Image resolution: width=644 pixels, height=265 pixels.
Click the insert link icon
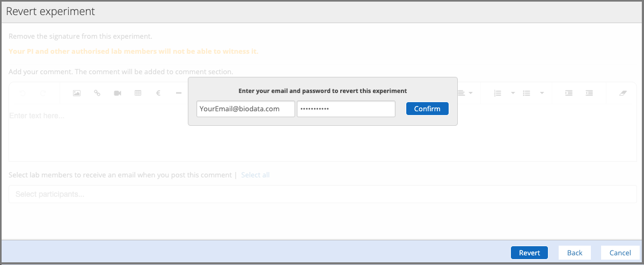[x=97, y=93]
